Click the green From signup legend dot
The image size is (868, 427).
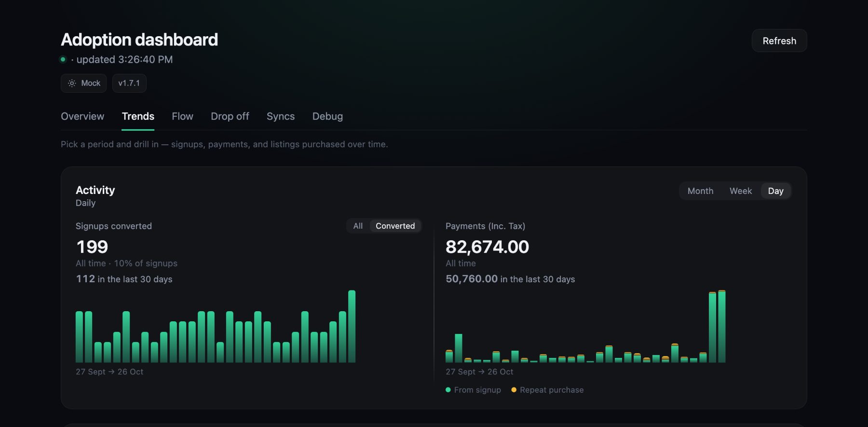tap(448, 390)
